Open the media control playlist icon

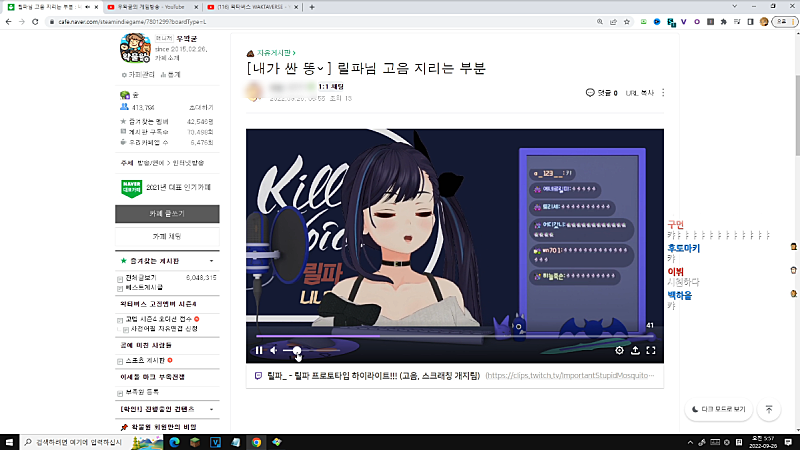coord(737,22)
